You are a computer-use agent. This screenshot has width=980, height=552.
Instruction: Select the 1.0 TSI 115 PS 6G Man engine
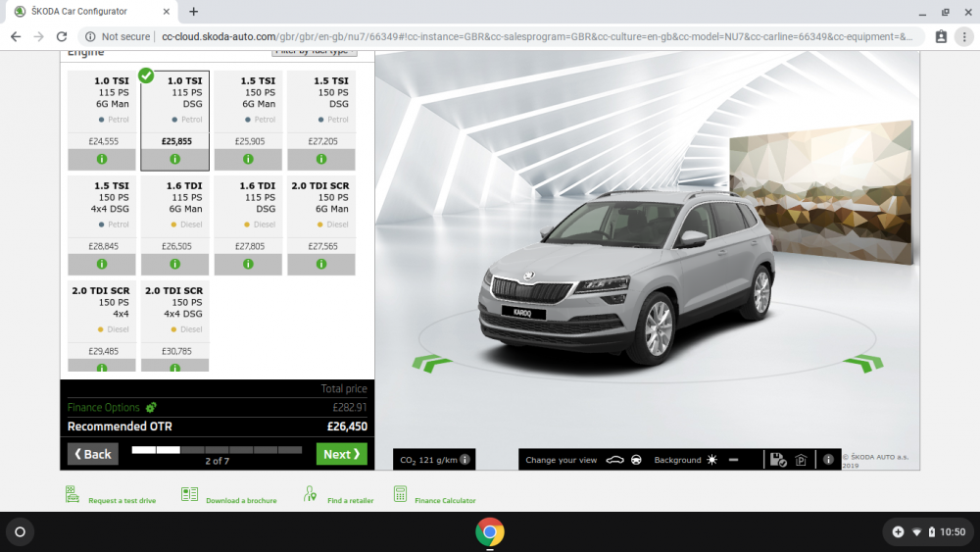(102, 110)
